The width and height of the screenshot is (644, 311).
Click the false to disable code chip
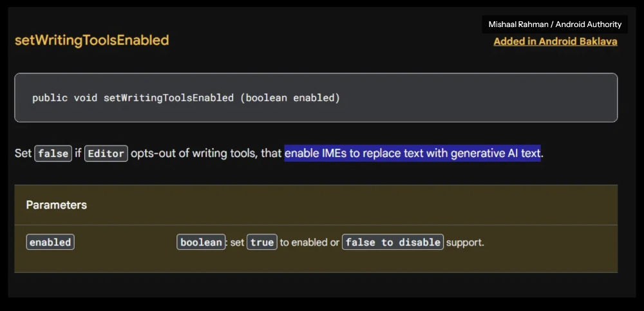(x=393, y=242)
